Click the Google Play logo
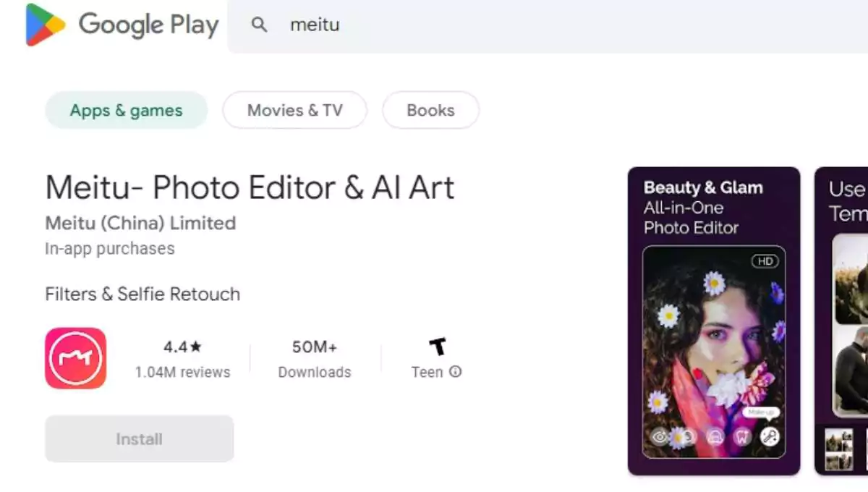 [x=122, y=25]
